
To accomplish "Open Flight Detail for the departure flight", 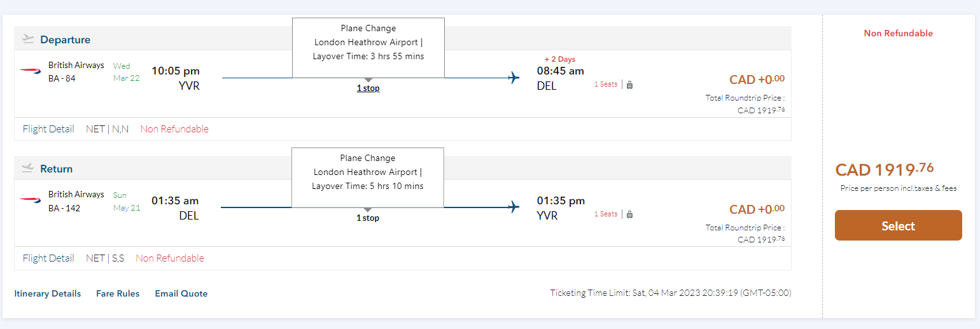I will 48,129.
